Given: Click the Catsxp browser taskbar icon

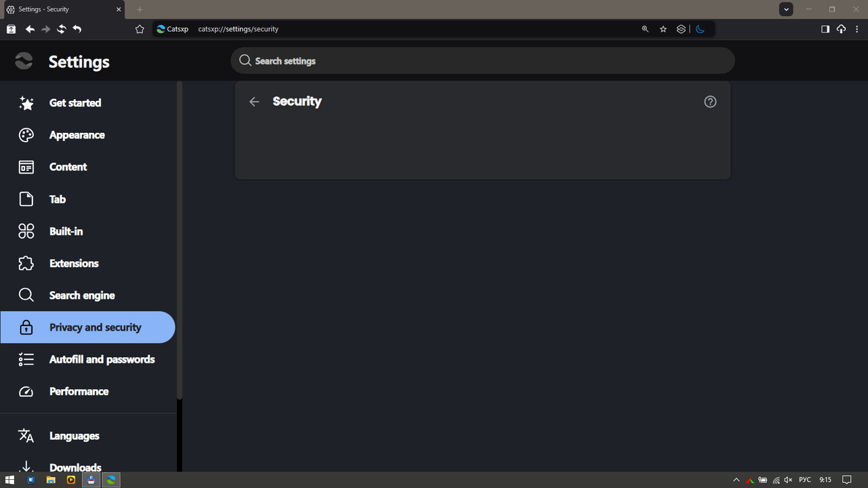Looking at the screenshot, I should point(111,480).
